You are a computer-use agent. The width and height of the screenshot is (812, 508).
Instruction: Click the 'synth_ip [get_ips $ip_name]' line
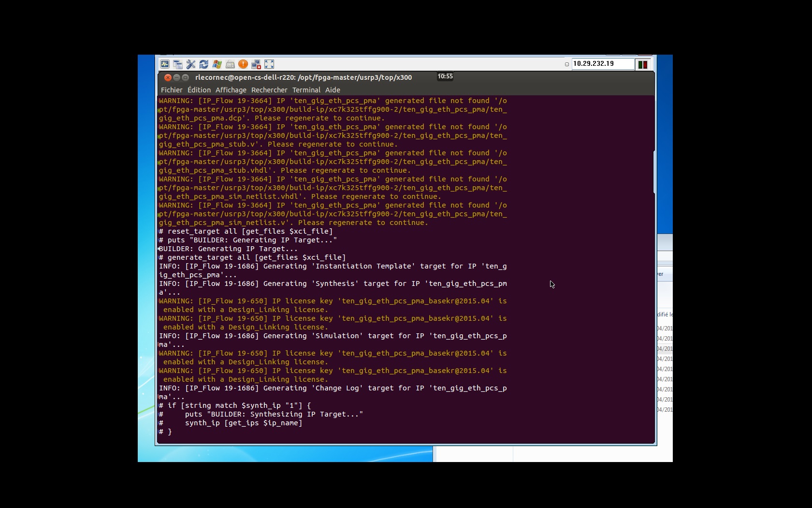tap(231, 423)
